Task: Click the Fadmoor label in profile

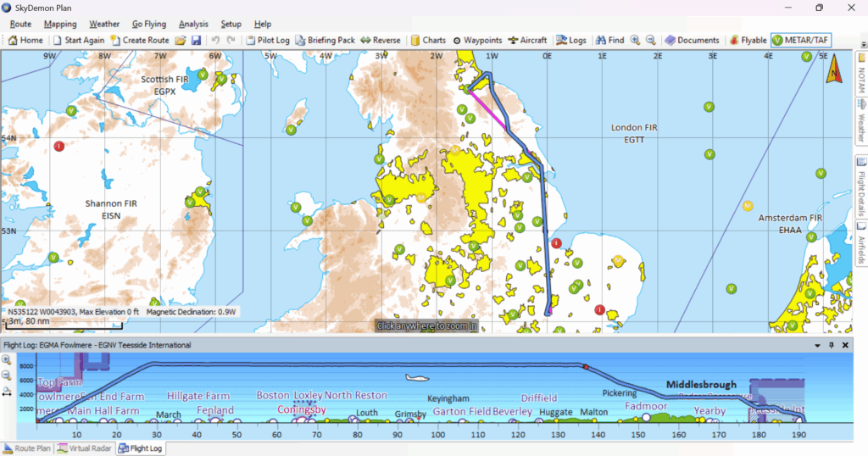Action: (646, 406)
